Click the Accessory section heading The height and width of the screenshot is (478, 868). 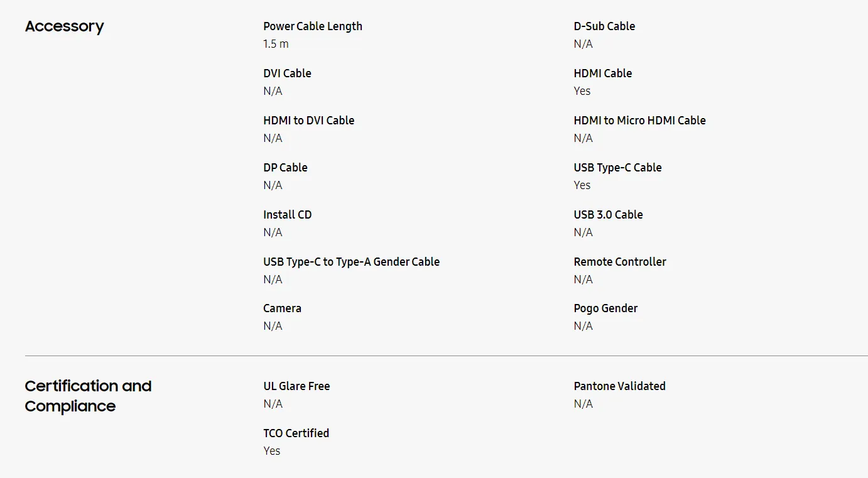(x=64, y=26)
